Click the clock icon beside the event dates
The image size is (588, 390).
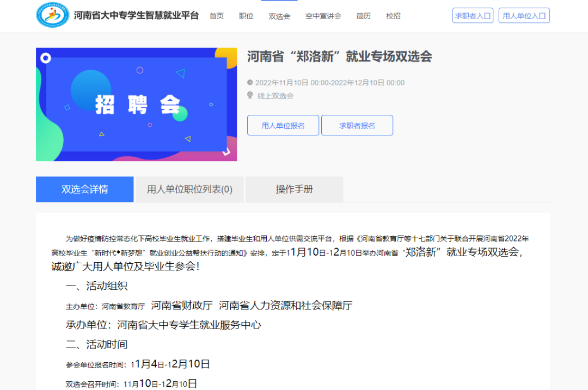[x=251, y=82]
